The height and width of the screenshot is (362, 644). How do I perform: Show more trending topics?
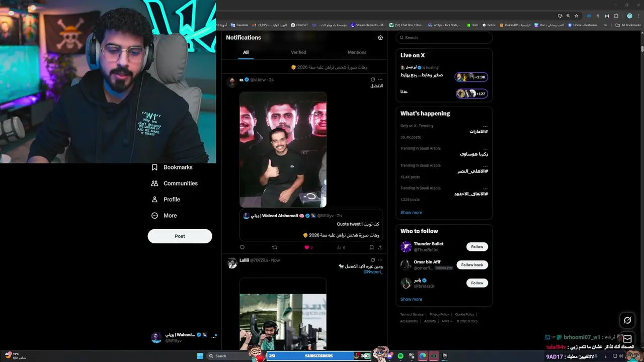(x=411, y=213)
